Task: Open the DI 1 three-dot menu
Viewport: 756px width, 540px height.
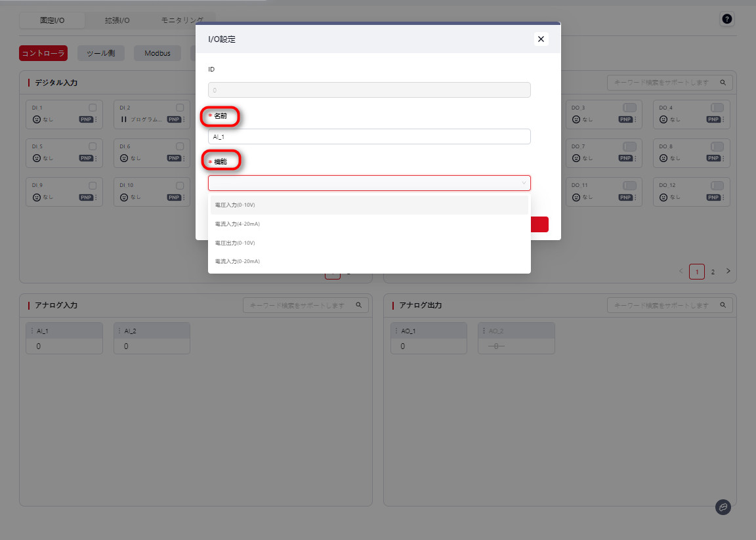Action: 96,120
